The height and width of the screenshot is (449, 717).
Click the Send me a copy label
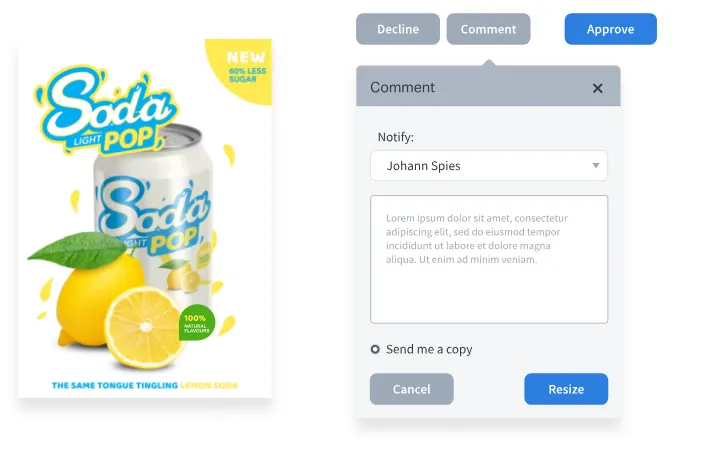429,349
